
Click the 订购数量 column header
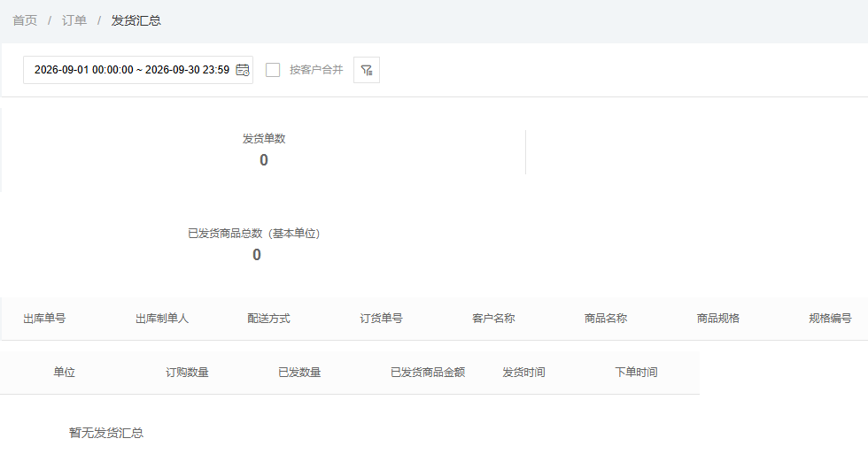[187, 373]
